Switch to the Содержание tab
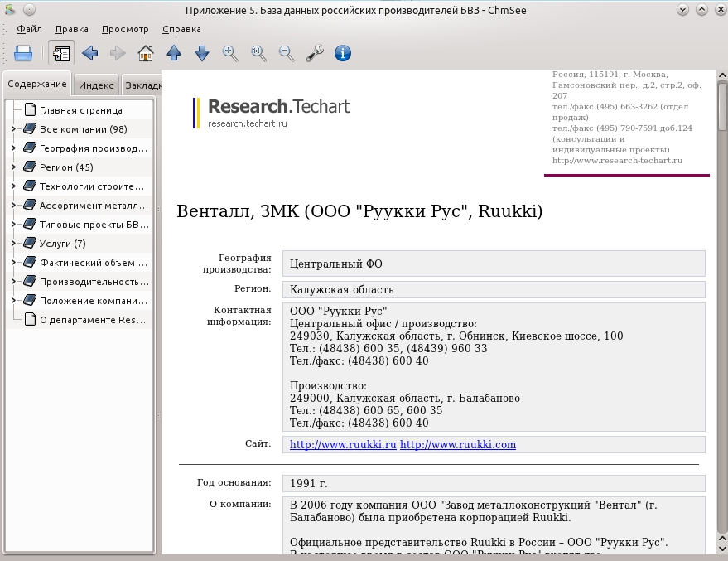728x561 pixels. click(x=37, y=84)
